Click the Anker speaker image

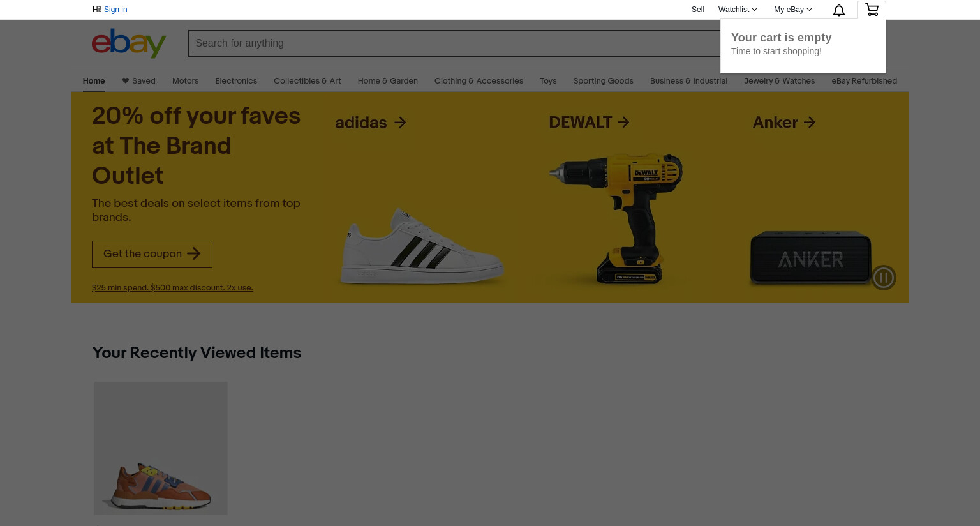pos(811,257)
